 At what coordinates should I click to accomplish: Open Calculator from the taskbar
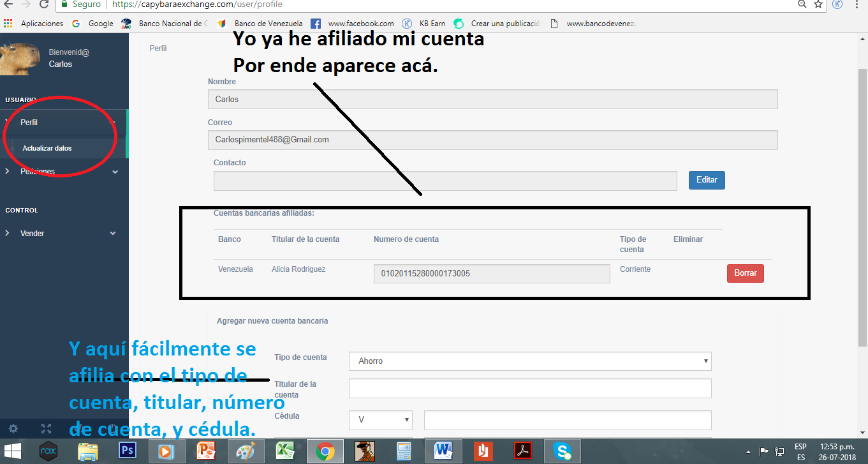pyautogui.click(x=403, y=451)
